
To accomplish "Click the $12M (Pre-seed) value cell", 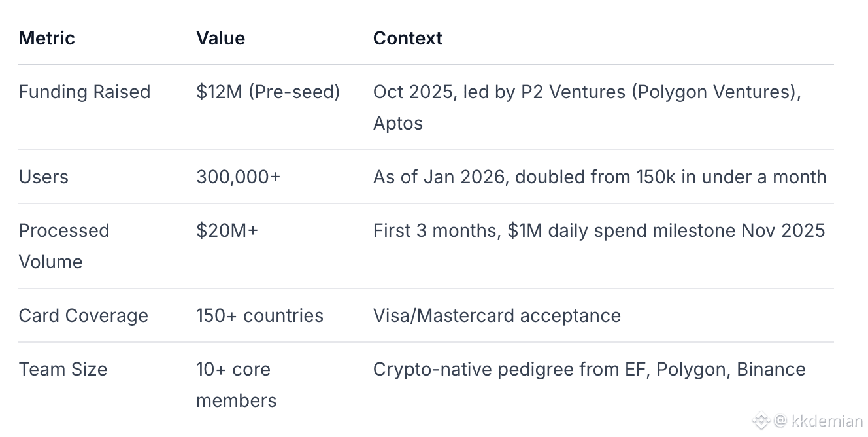I will click(268, 92).
